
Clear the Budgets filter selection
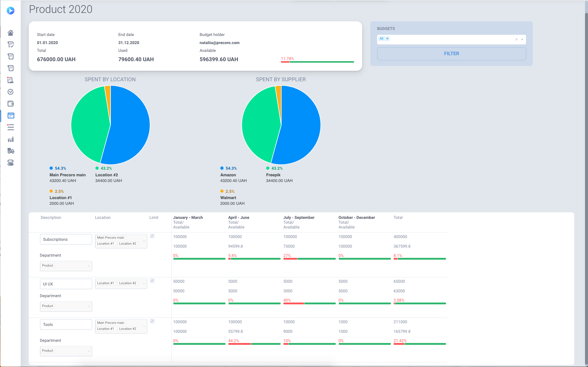coord(516,40)
